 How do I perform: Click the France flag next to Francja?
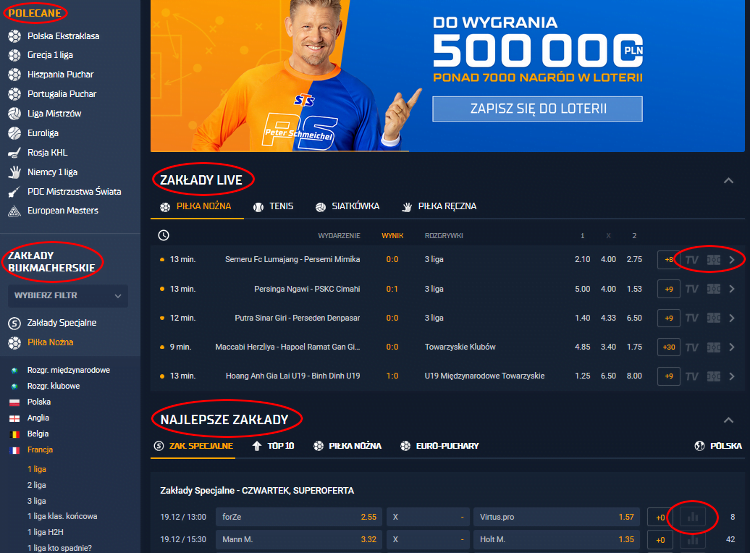[x=14, y=451]
